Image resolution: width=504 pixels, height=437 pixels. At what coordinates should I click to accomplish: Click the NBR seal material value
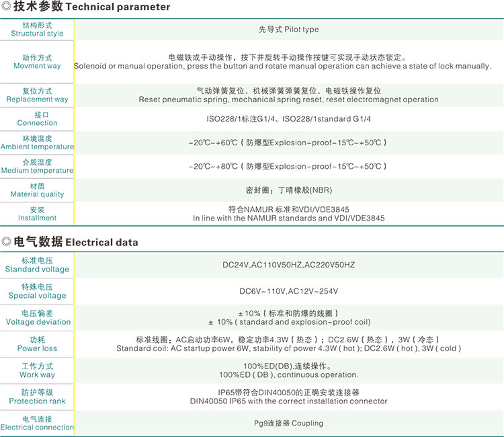point(288,190)
